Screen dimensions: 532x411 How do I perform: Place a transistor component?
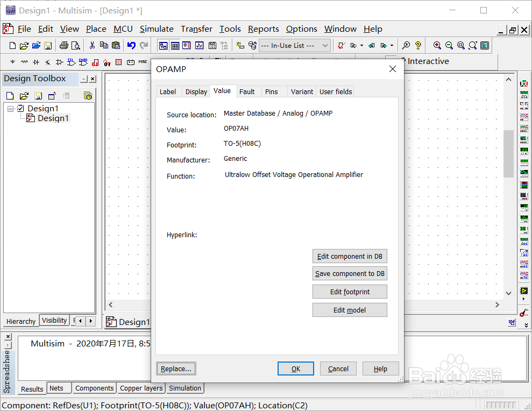(x=48, y=62)
